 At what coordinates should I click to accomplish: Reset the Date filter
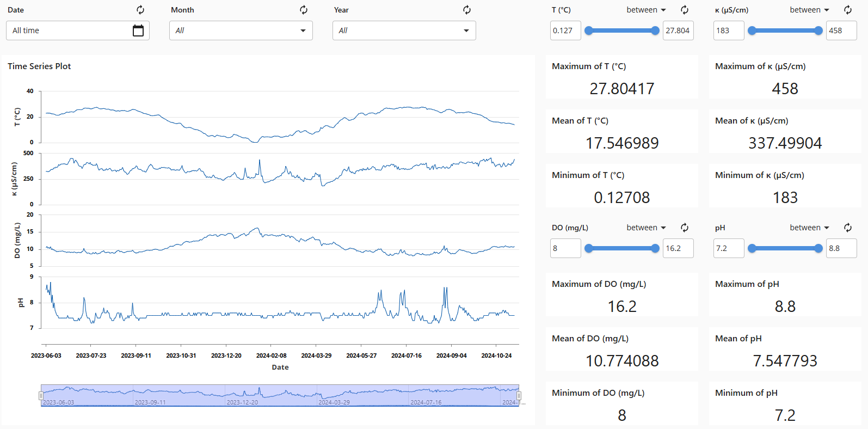[x=140, y=10]
